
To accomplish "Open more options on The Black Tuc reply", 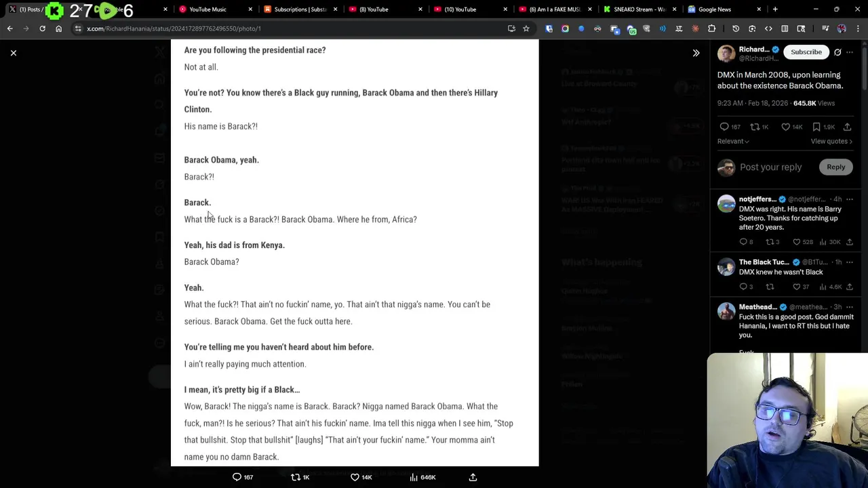I will [850, 262].
